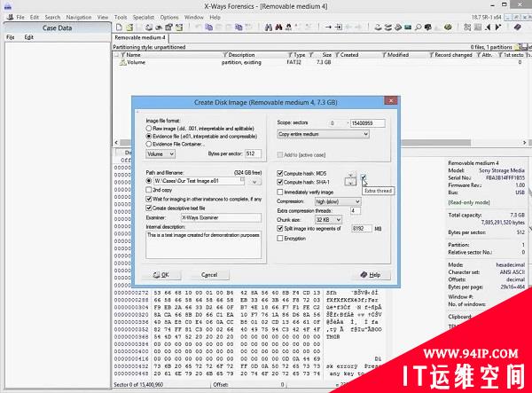Click OK to start creating the disk image
532x393 pixels.
click(x=161, y=275)
